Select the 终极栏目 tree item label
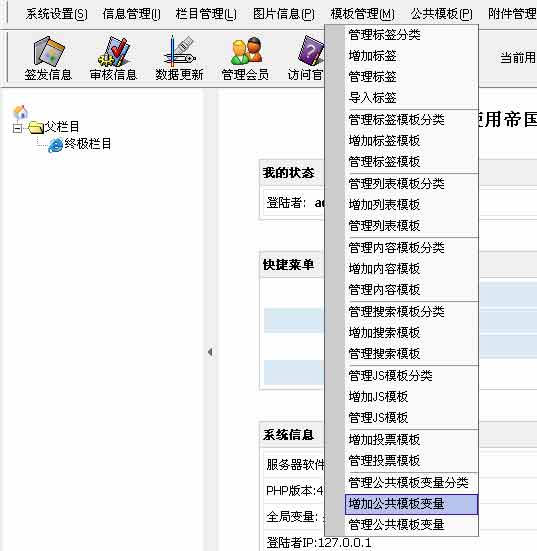 (x=88, y=144)
